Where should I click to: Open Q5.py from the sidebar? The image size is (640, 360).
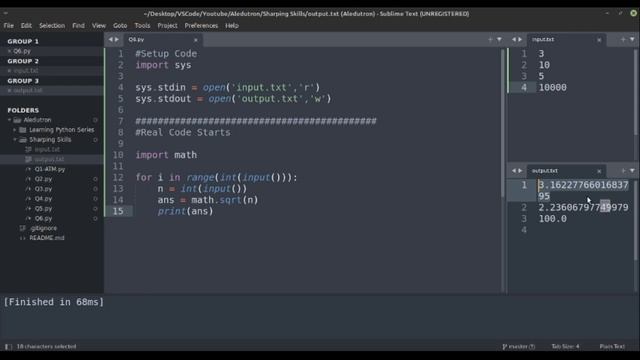[x=43, y=209]
